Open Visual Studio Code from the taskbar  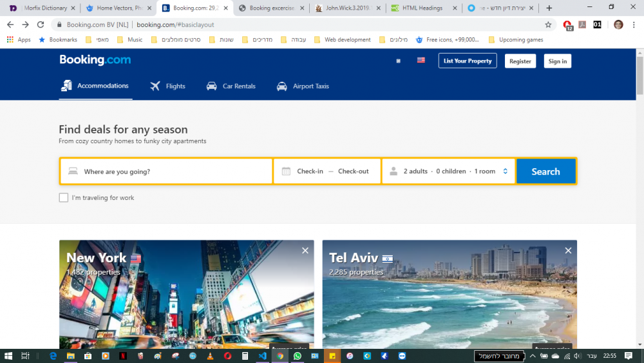click(x=263, y=356)
